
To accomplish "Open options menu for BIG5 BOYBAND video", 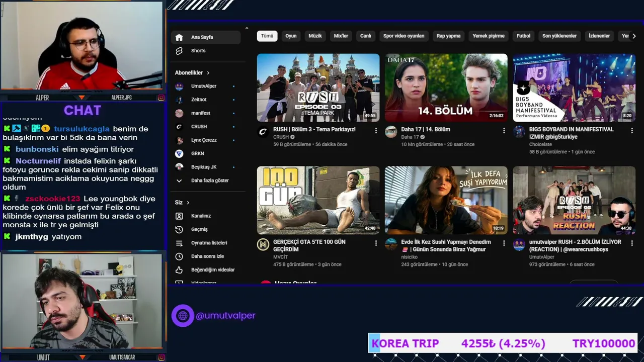I will [x=632, y=130].
